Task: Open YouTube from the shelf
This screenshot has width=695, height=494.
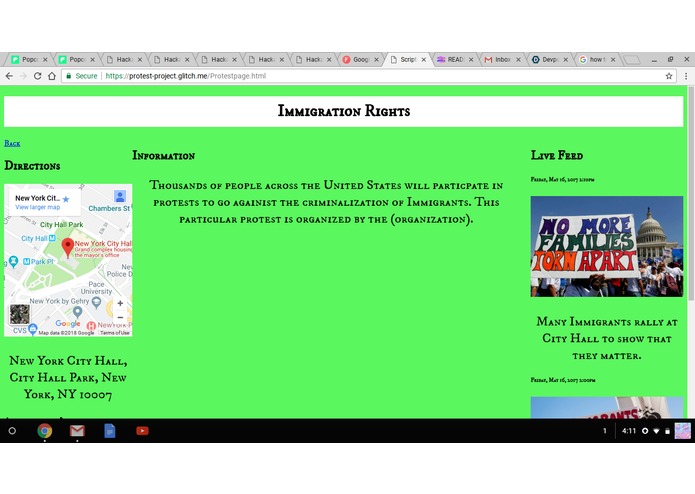Action: pos(142,431)
